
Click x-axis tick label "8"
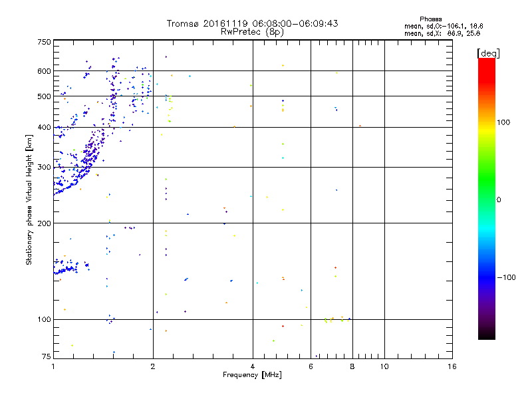(x=352, y=366)
